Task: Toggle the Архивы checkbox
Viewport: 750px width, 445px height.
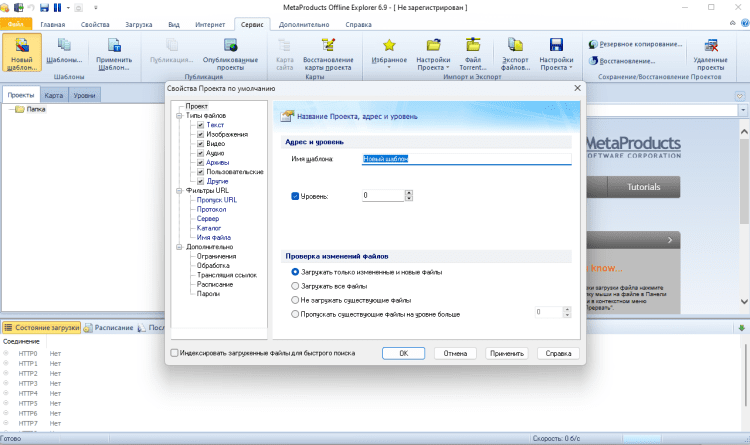Action: [201, 163]
